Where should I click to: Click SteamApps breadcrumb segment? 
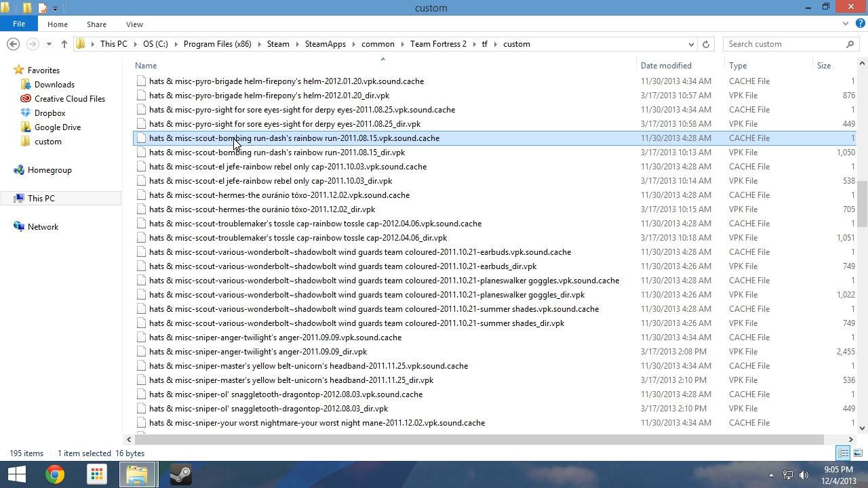(325, 44)
